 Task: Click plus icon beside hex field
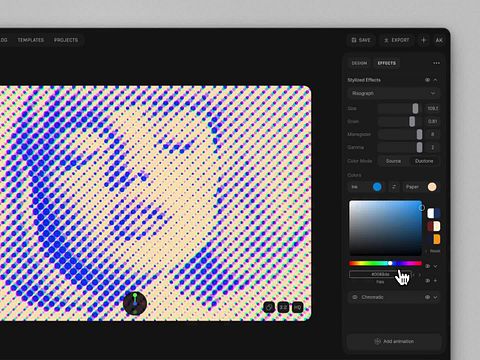click(435, 281)
